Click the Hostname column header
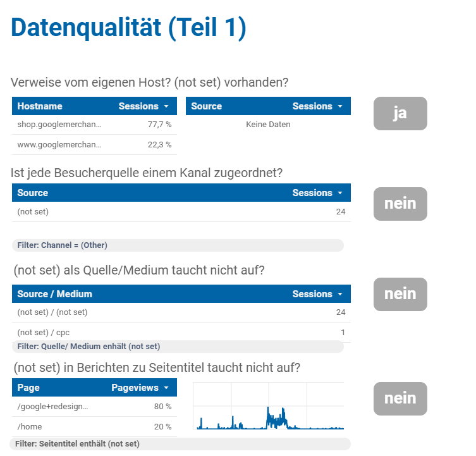Viewport: 476px width, 456px height. coord(40,106)
